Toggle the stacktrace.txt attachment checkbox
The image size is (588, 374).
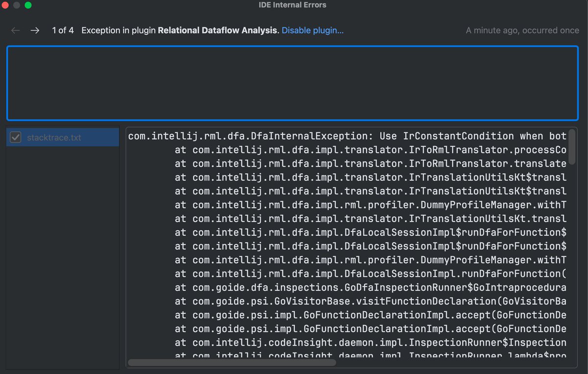coord(16,138)
